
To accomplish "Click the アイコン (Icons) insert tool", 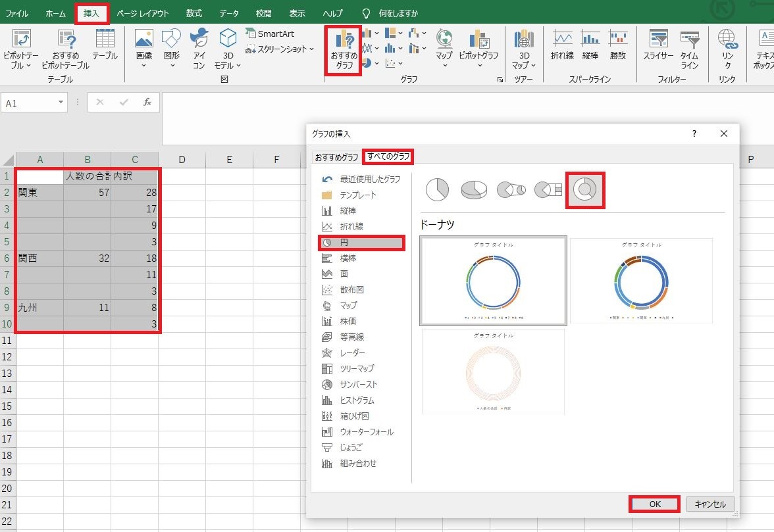I will tap(199, 49).
